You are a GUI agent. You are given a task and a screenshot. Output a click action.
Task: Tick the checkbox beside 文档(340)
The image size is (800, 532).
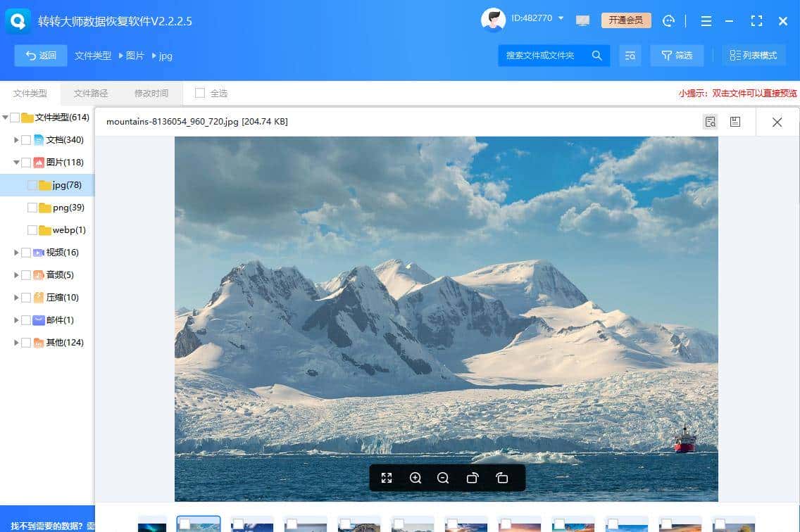[27, 140]
